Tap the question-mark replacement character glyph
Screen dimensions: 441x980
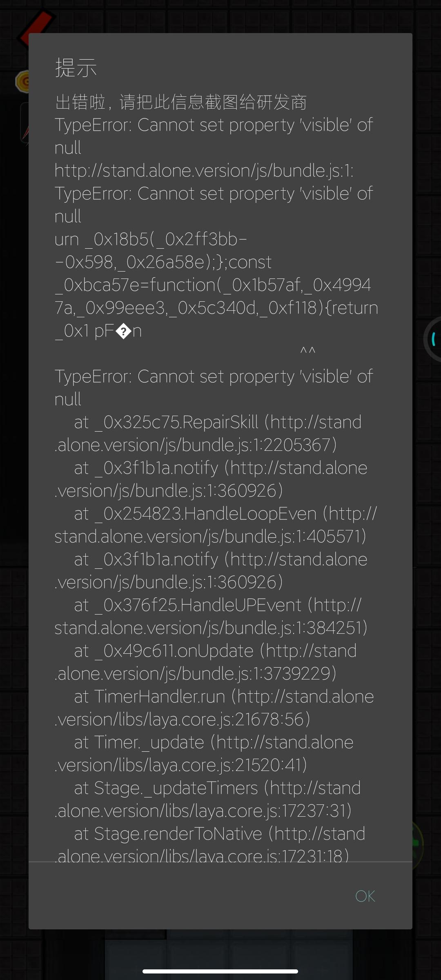pos(123,331)
